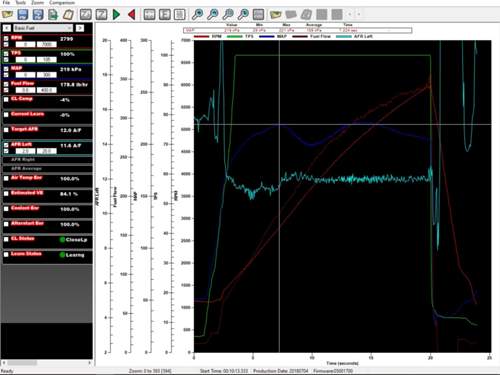The width and height of the screenshot is (500, 375).
Task: Click the green export document icon
Action: click(x=53, y=14)
